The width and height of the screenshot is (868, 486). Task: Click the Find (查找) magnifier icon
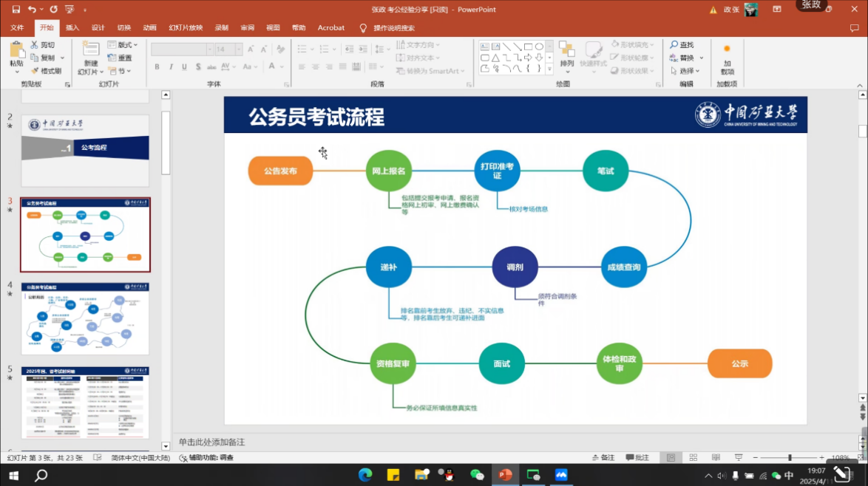(x=674, y=45)
